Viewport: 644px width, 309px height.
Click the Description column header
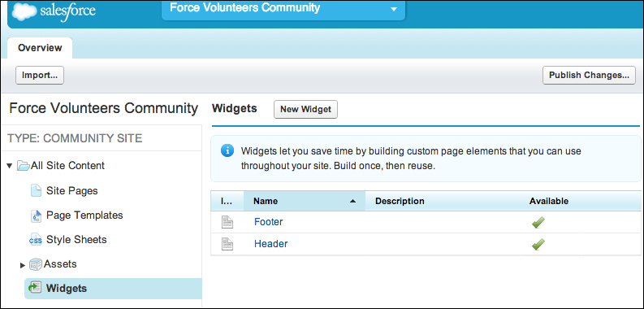coord(400,201)
